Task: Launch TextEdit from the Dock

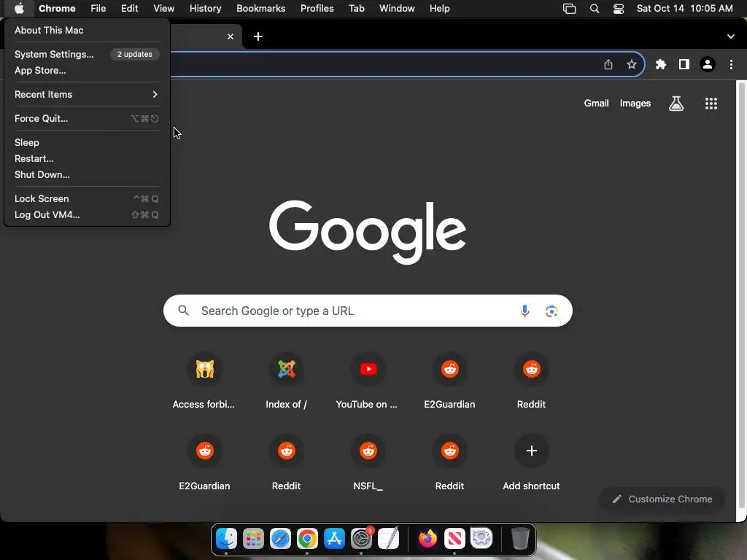Action: 388,539
